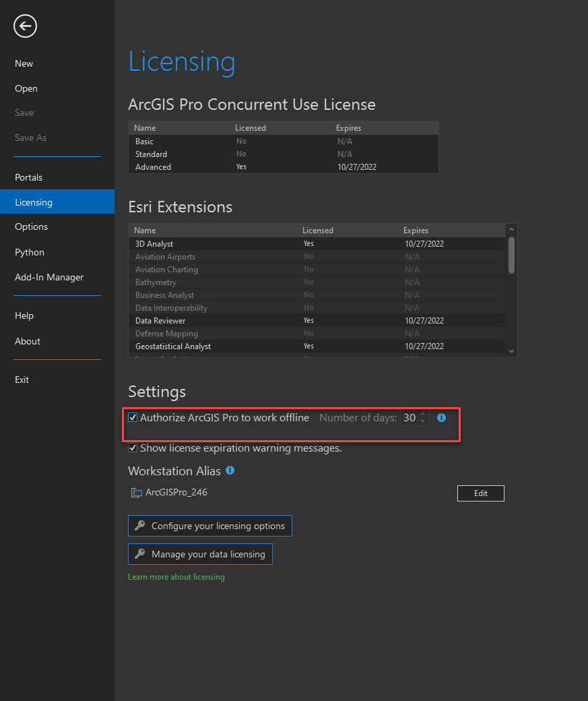588x701 pixels.
Task: Open the Help item
Action: coord(24,315)
